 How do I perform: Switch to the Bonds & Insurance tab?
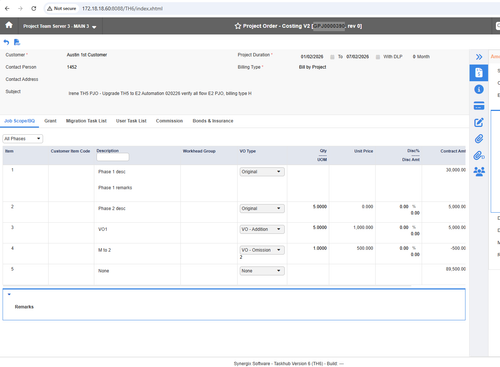point(213,121)
